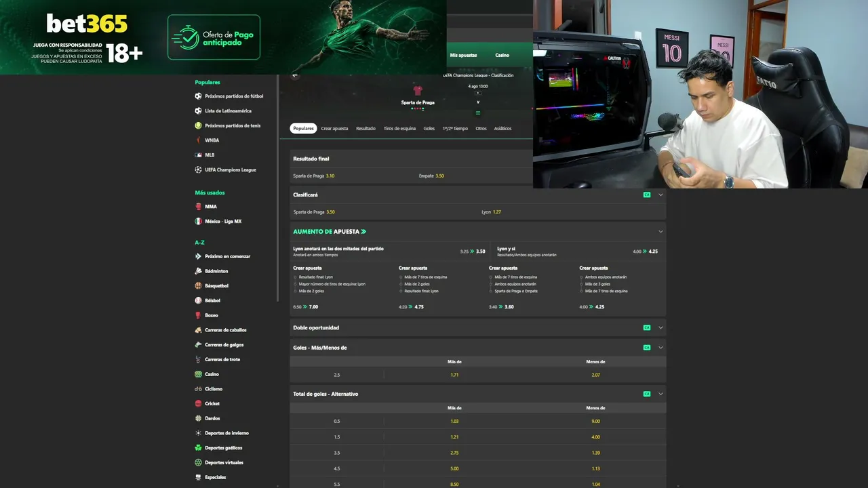The image size is (868, 488).
Task: Click the soccer ball icon beside Próximos partidos de fútbol
Action: [198, 96]
